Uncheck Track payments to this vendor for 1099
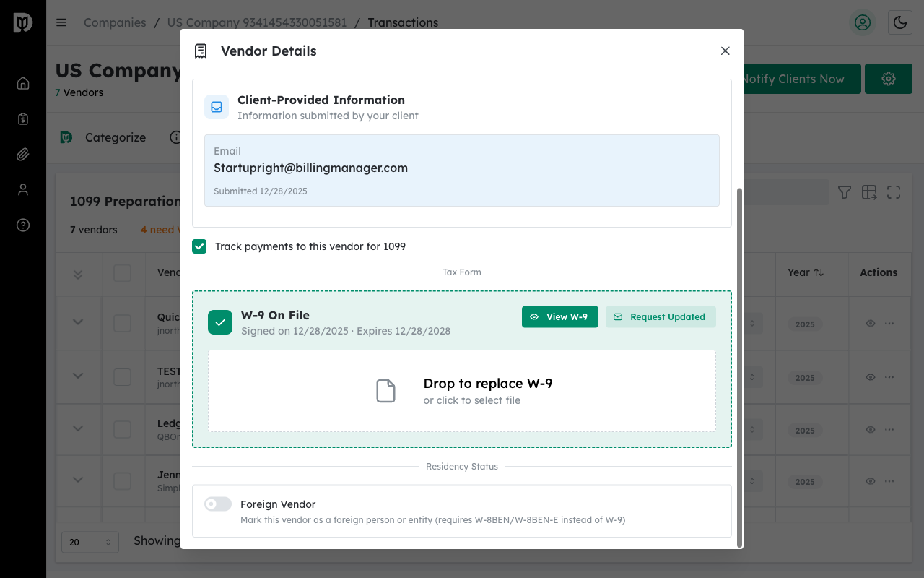Viewport: 924px width, 578px height. [199, 246]
